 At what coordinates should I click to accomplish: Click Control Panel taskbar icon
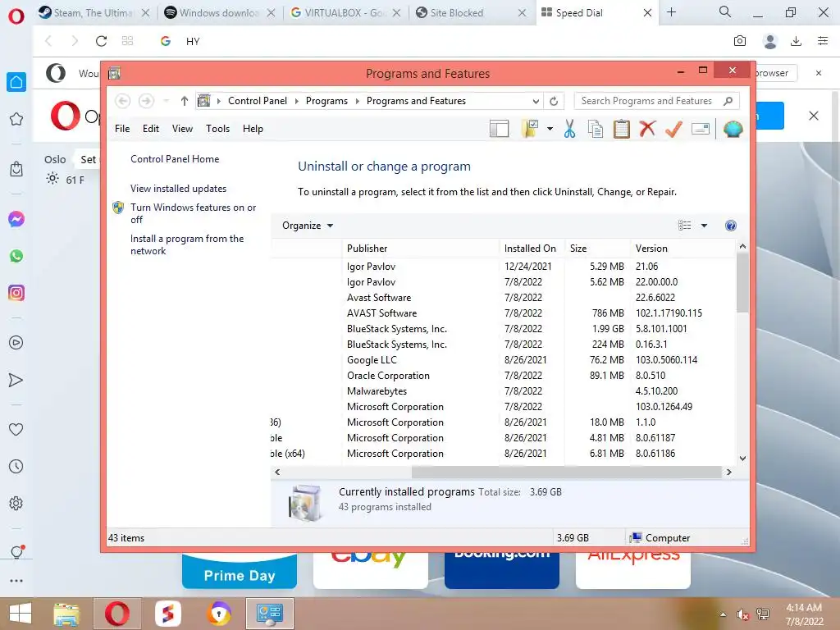click(269, 614)
